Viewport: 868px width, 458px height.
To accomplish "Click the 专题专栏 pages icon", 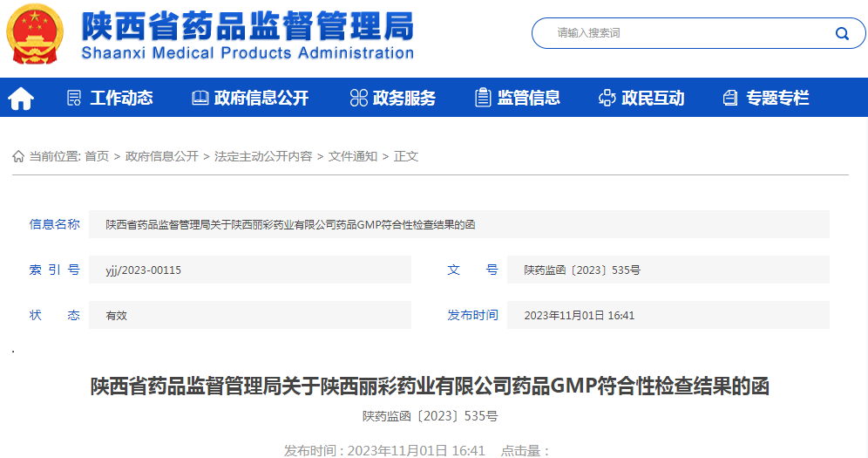I will (730, 98).
